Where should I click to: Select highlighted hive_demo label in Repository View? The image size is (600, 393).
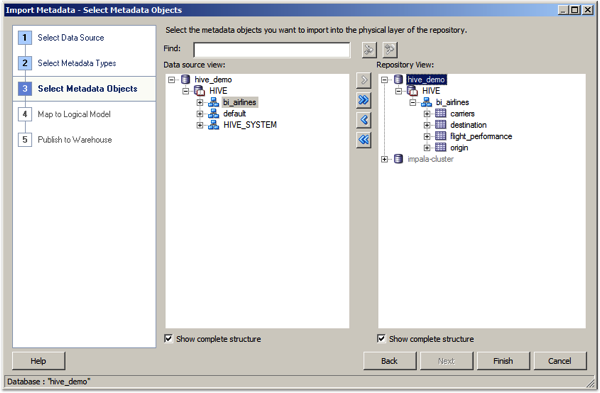point(426,80)
